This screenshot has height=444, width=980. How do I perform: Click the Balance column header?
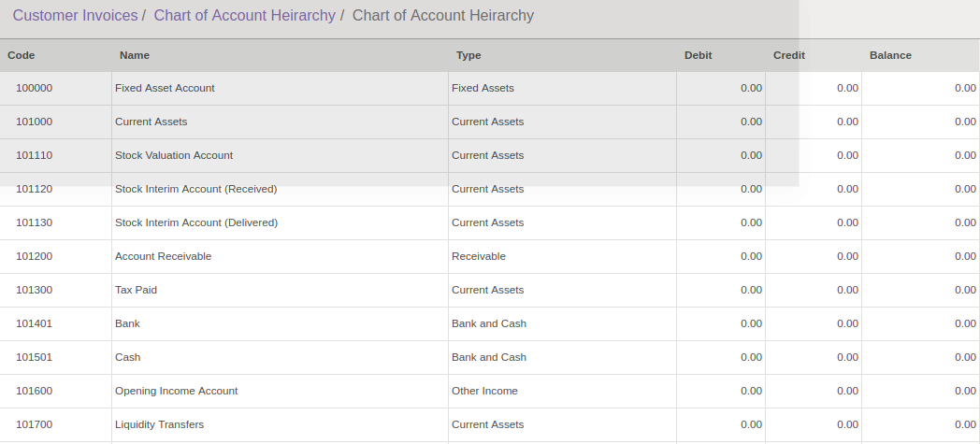pyautogui.click(x=890, y=55)
